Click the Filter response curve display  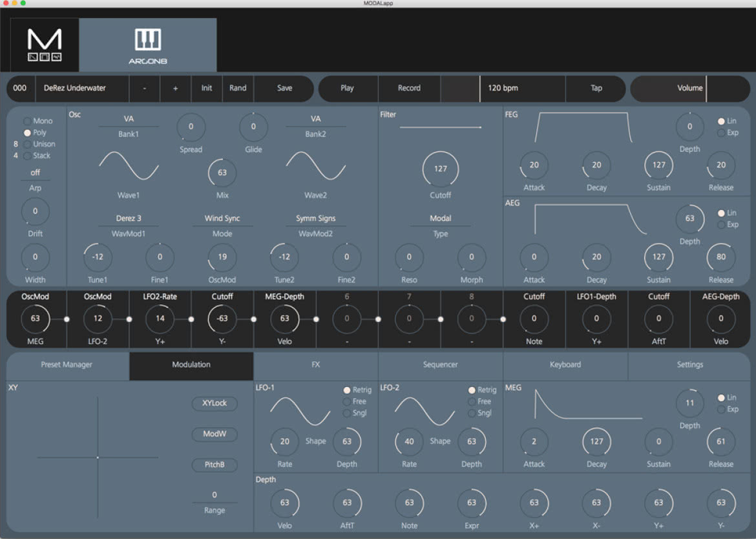pos(441,127)
